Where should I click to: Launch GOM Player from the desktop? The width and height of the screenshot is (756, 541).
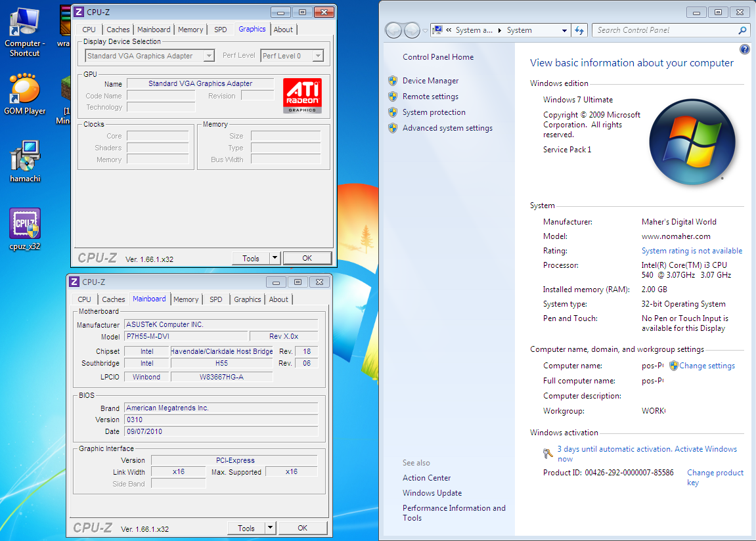click(x=24, y=94)
